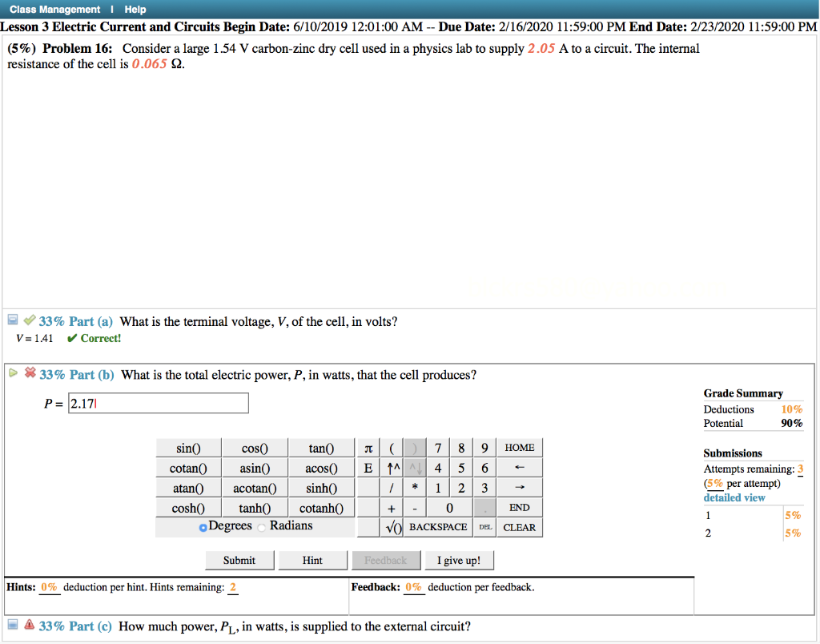
Task: Open the detailed view link
Action: pos(734,497)
